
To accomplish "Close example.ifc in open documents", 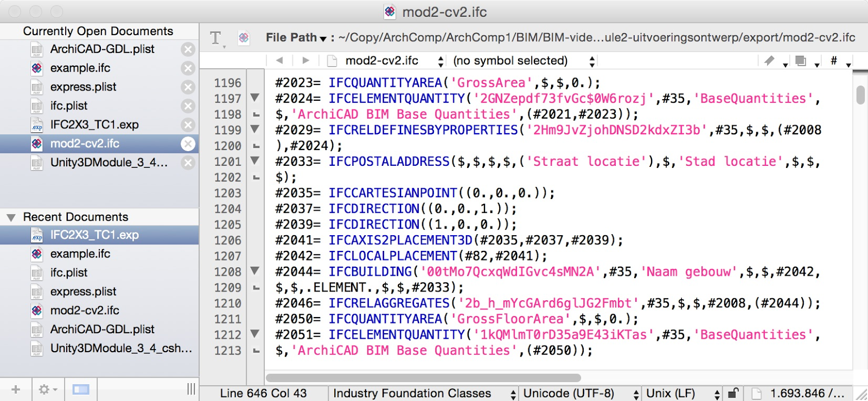I will 188,68.
